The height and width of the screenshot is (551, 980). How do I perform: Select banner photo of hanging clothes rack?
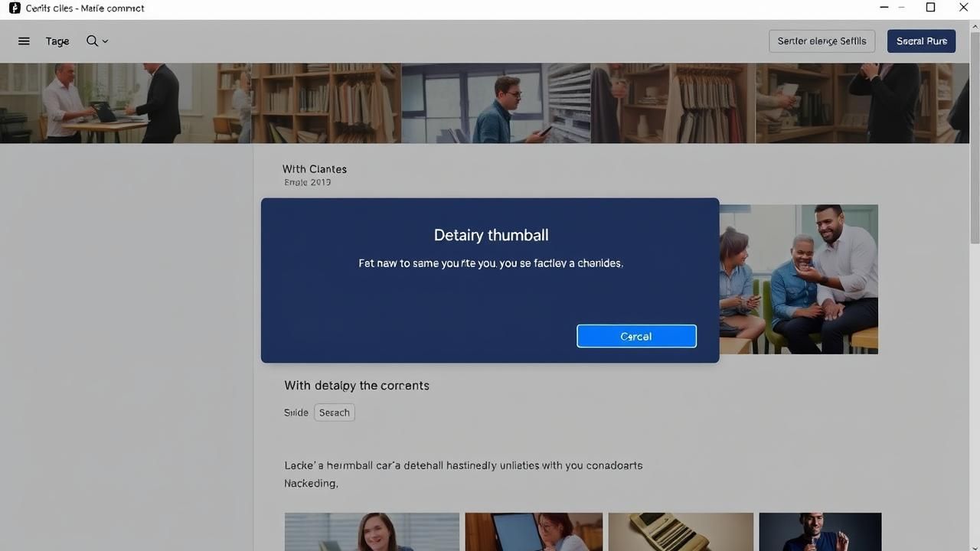pos(674,103)
